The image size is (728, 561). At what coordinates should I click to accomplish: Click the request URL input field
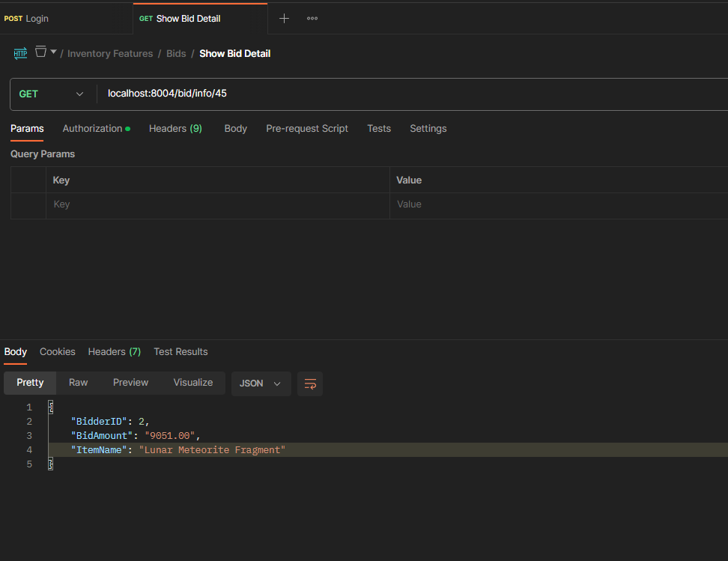[412, 94]
